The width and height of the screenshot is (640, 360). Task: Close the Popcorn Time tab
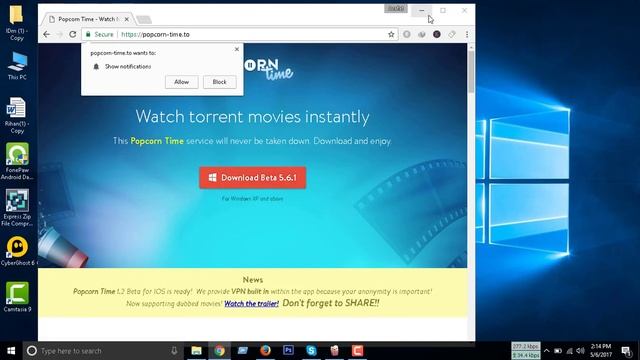point(127,19)
